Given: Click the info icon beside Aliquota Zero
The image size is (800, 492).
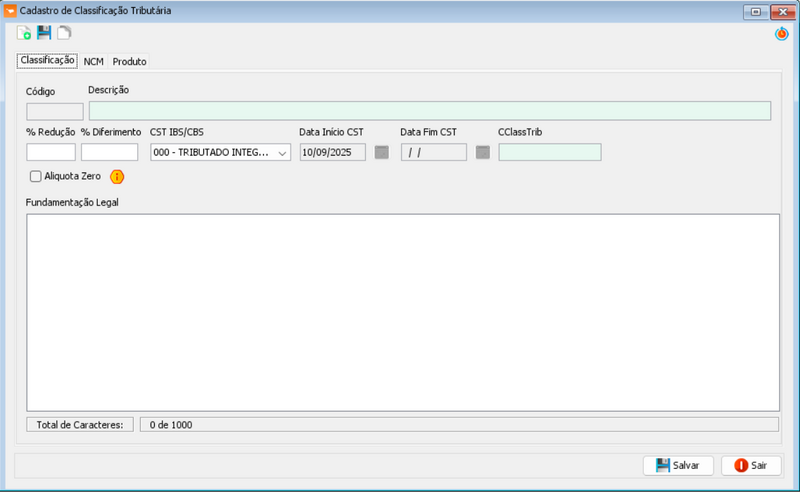Looking at the screenshot, I should (x=117, y=177).
